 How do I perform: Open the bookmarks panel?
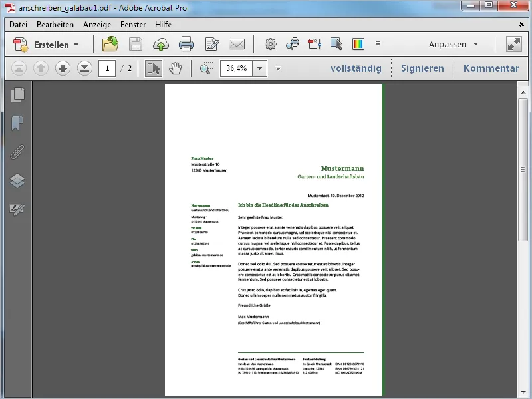tap(17, 123)
